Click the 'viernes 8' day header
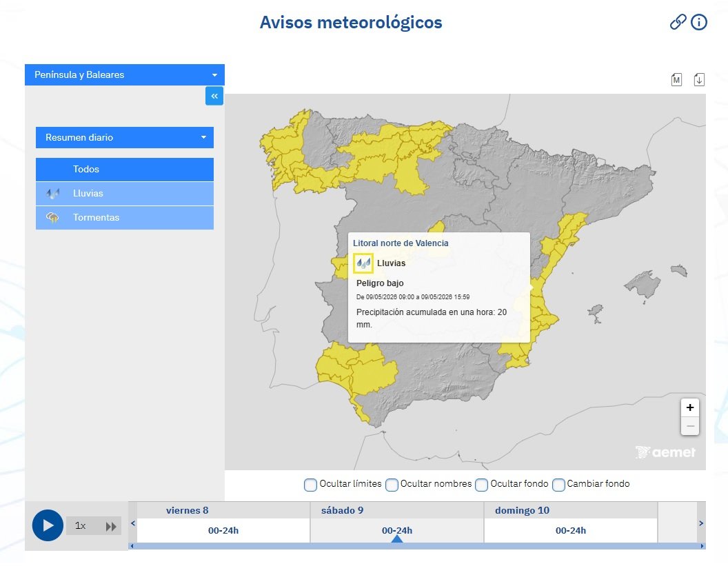This screenshot has height=575, width=728. click(x=187, y=510)
